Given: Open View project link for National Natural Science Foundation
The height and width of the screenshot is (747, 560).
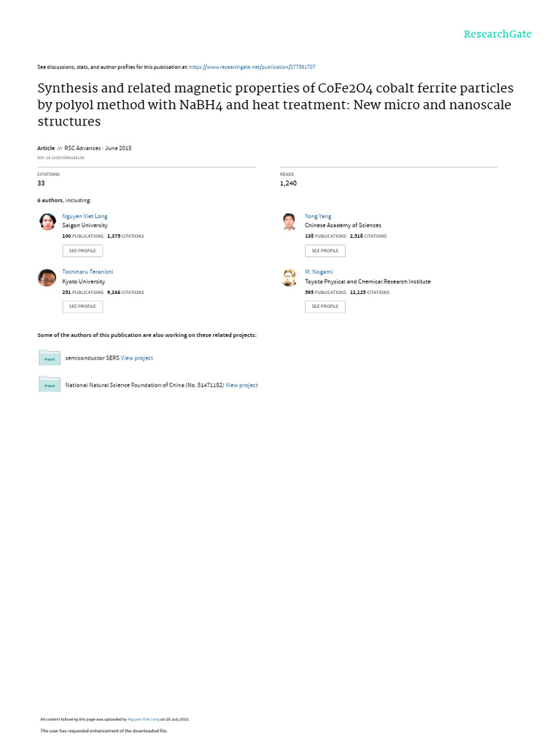Looking at the screenshot, I should (x=241, y=385).
